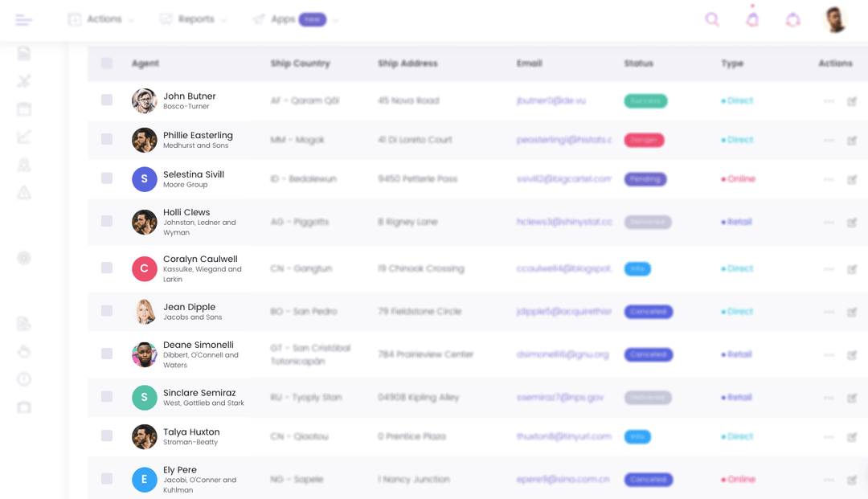Tick the checkbox next to Jean Dipple

pos(107,311)
